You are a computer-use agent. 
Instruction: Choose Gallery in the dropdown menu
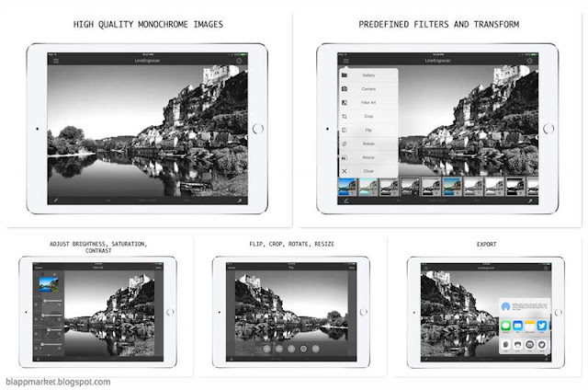point(368,75)
